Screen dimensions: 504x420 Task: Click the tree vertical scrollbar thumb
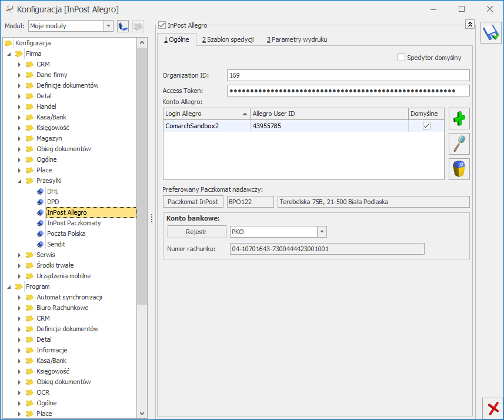[142, 176]
